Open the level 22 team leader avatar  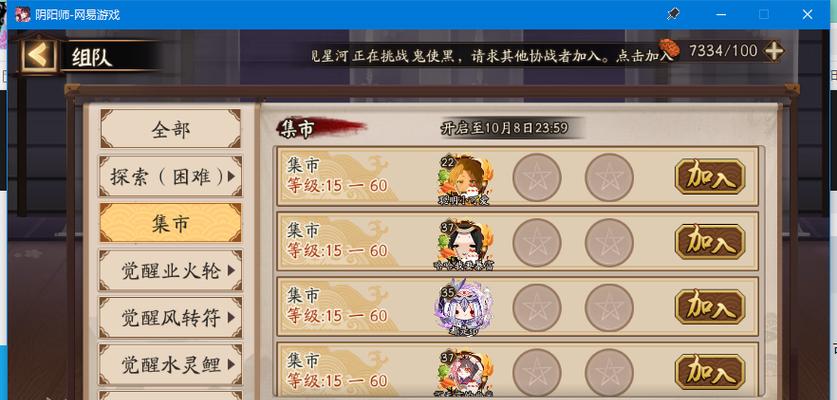coord(465,179)
